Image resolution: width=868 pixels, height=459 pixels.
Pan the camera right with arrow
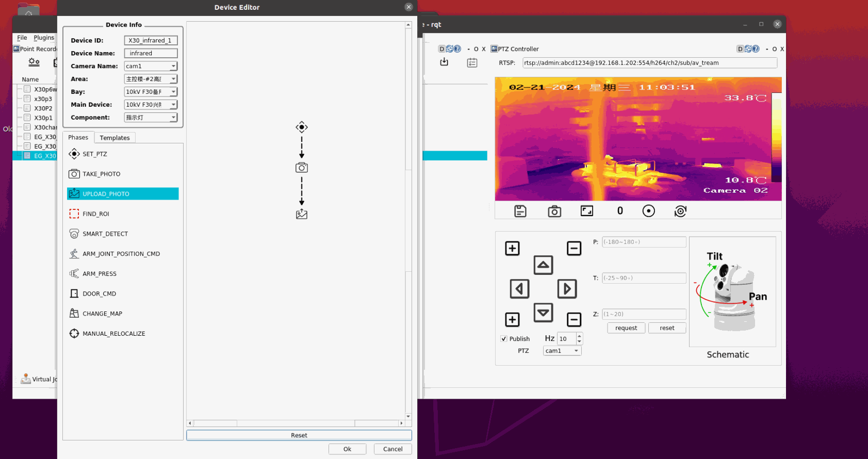pyautogui.click(x=567, y=289)
